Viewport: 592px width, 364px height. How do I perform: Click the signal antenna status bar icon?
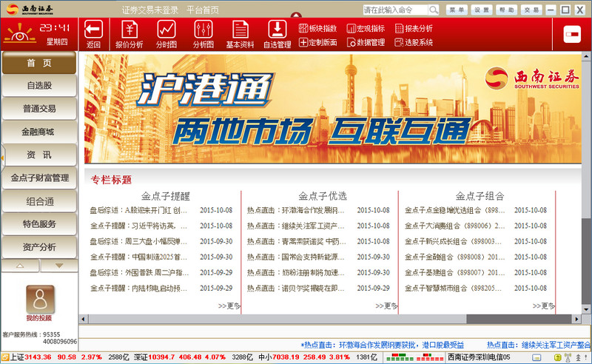[568, 357]
